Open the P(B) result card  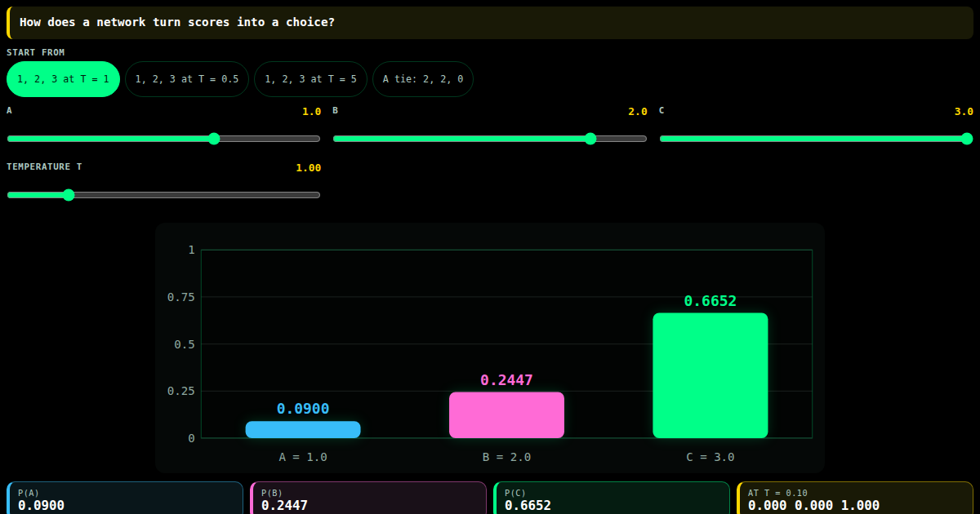point(368,498)
